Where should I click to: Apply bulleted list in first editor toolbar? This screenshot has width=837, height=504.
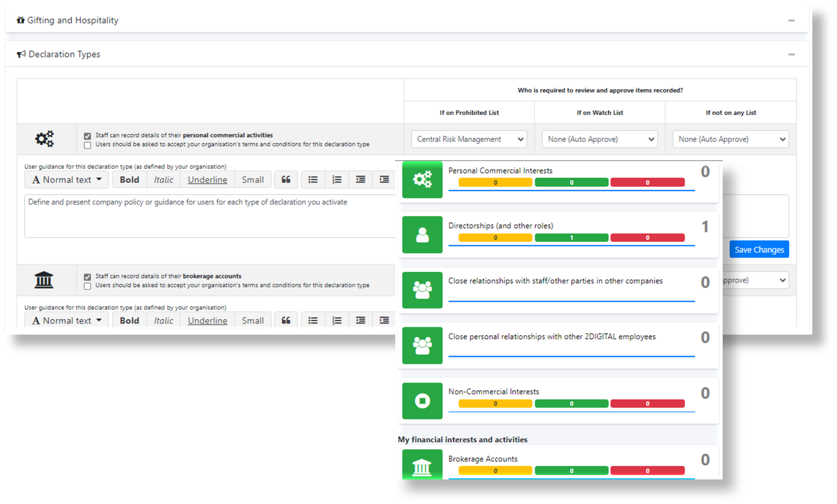point(313,179)
